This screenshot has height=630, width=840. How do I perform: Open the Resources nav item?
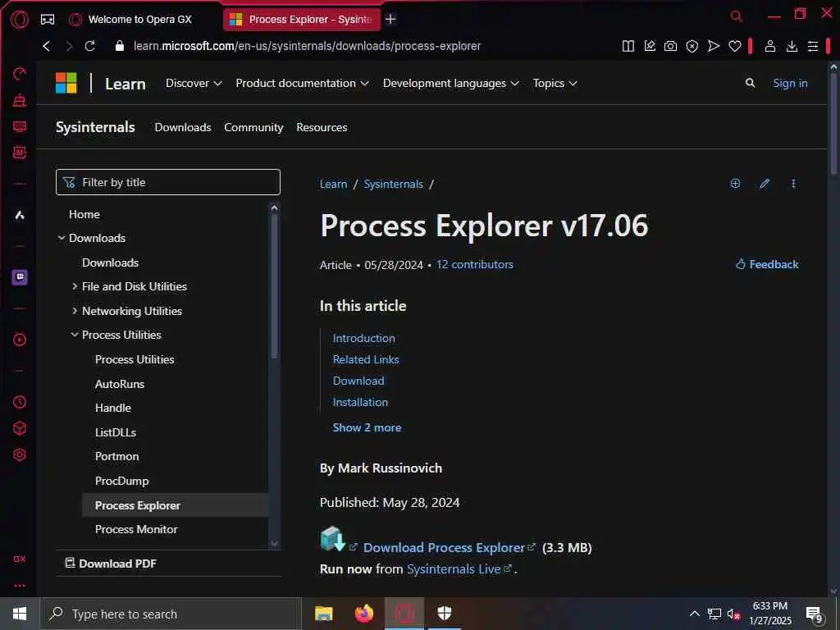322,127
